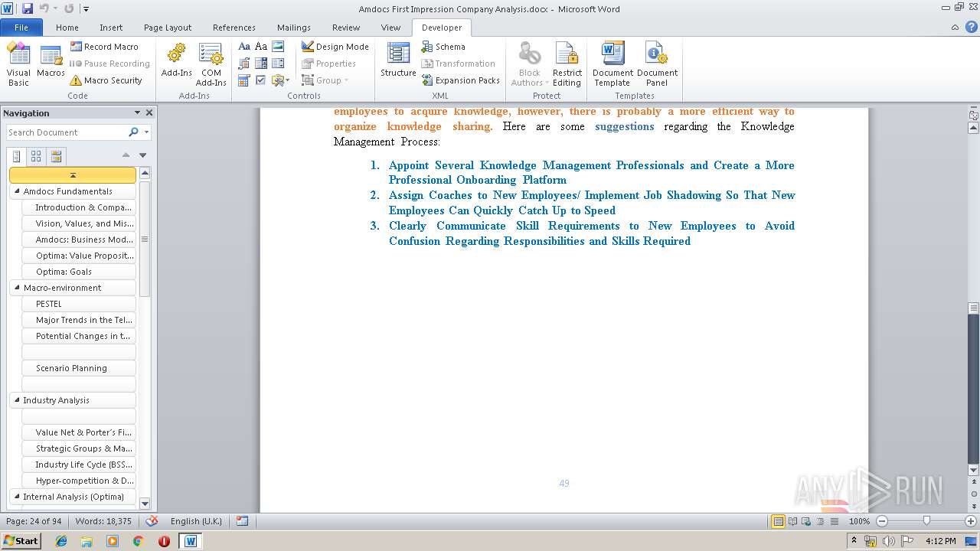
Task: Click Restrict Editing
Action: click(x=567, y=64)
